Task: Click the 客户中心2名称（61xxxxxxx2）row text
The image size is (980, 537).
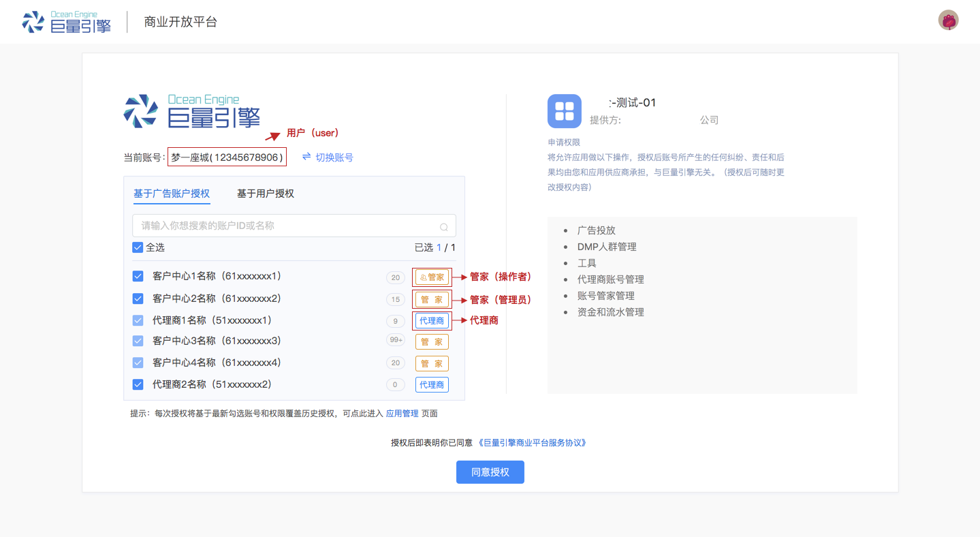Action: [x=217, y=298]
